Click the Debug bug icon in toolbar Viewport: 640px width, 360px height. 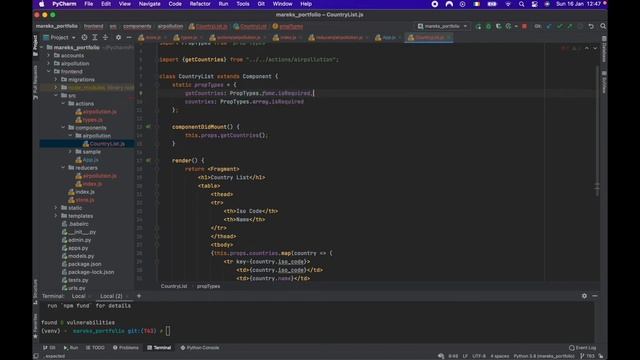pyautogui.click(x=488, y=26)
